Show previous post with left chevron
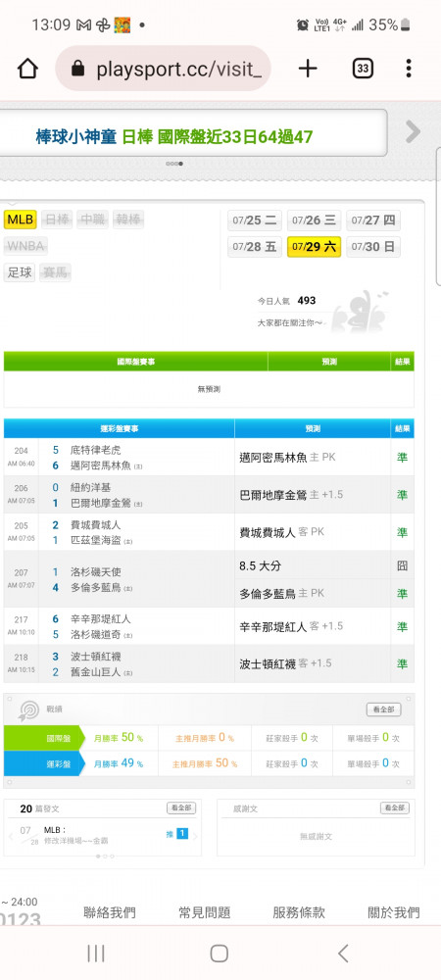 (x=11, y=836)
